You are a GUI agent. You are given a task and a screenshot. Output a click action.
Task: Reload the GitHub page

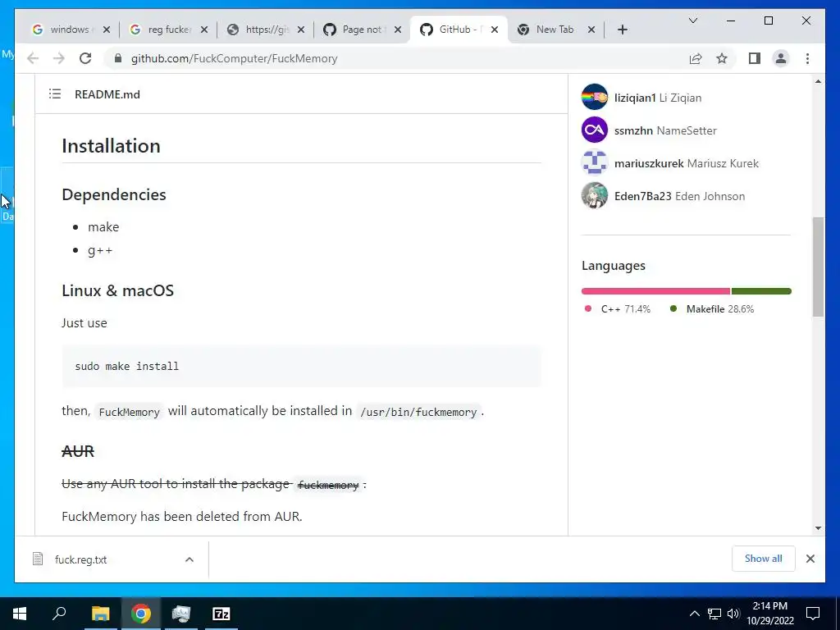point(85,58)
